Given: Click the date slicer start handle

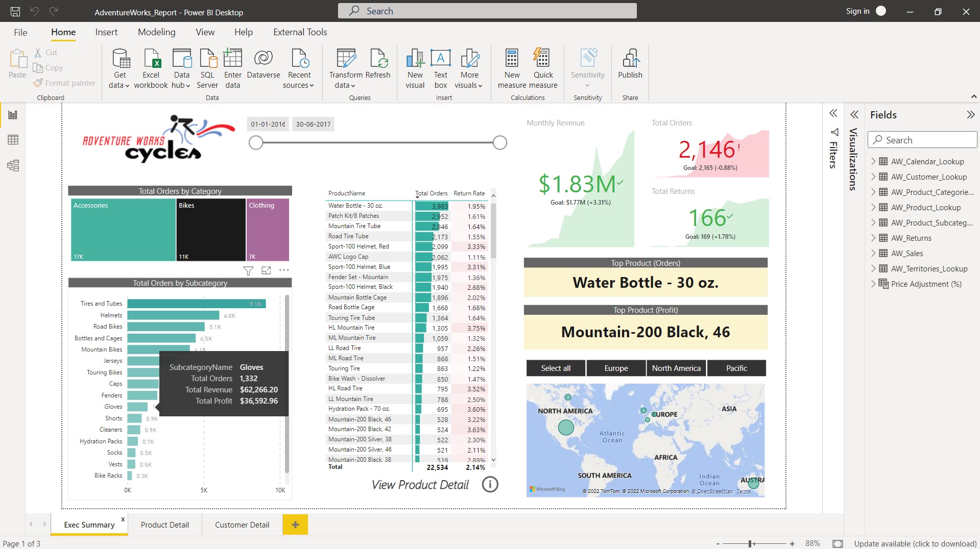Looking at the screenshot, I should click(x=256, y=143).
